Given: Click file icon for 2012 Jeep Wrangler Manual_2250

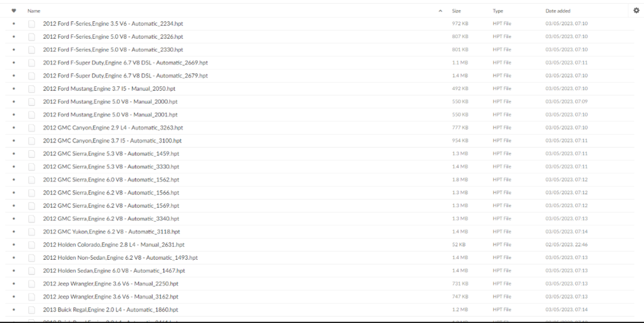Looking at the screenshot, I should [x=32, y=284].
